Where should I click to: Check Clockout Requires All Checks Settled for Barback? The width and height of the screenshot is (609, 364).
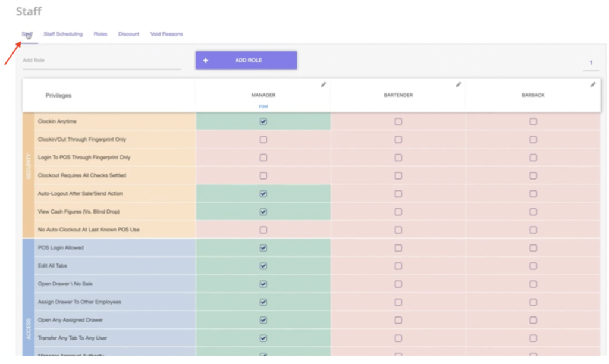point(533,175)
